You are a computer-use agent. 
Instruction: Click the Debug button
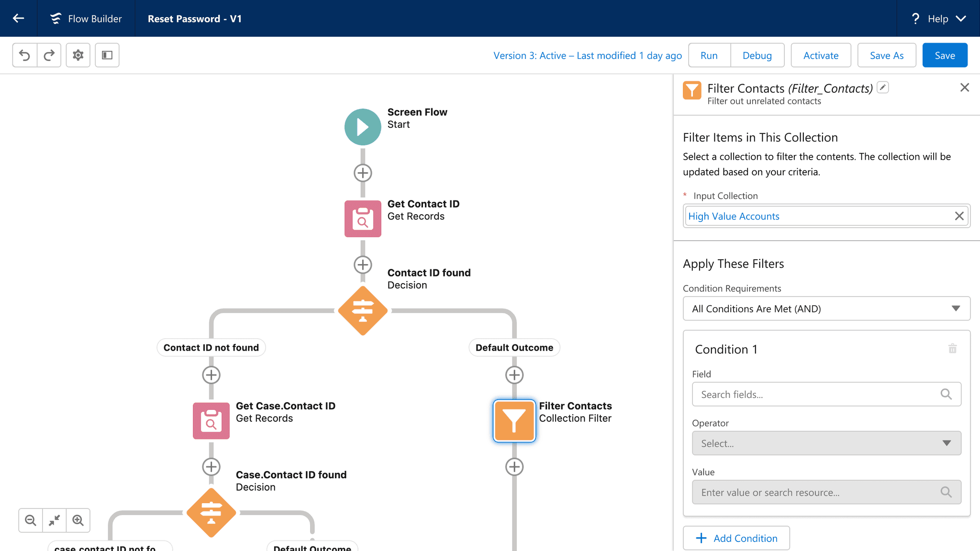tap(757, 55)
